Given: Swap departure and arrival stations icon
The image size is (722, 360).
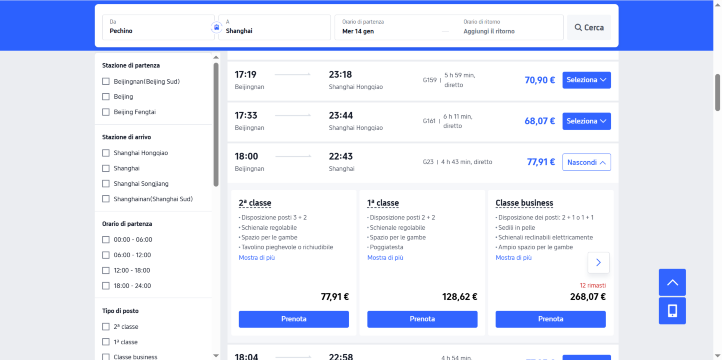Looking at the screenshot, I should tap(216, 27).
